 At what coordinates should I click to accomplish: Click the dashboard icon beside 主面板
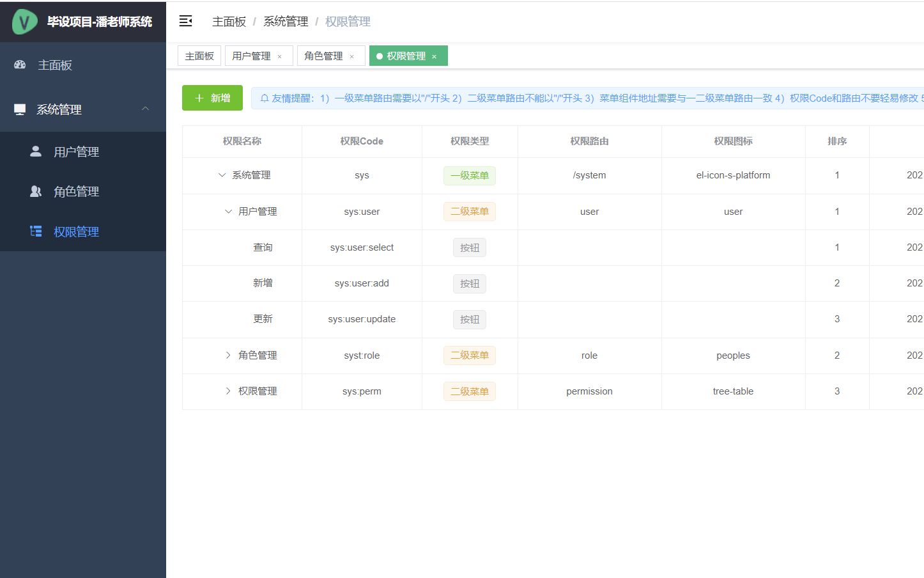coord(20,65)
